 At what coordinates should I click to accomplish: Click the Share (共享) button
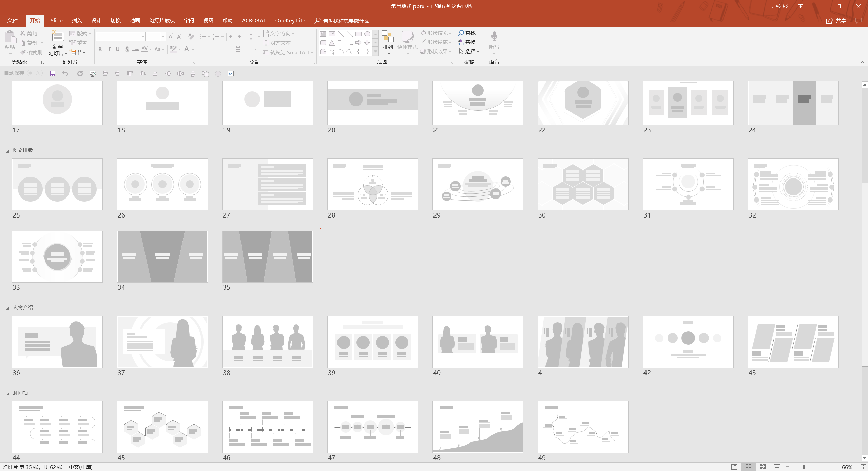tap(836, 21)
